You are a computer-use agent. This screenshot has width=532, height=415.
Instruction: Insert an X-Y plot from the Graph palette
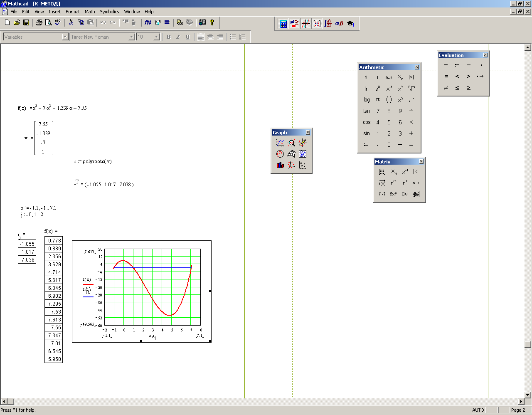point(280,143)
